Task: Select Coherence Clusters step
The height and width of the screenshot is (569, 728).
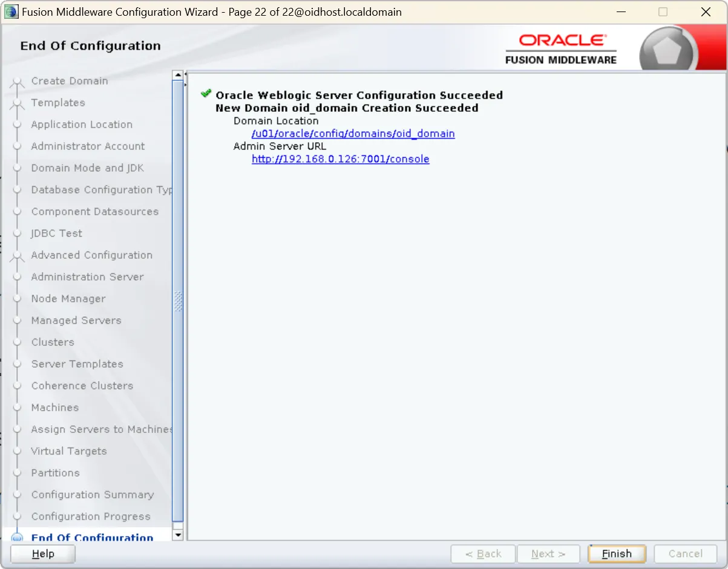Action: 82,386
